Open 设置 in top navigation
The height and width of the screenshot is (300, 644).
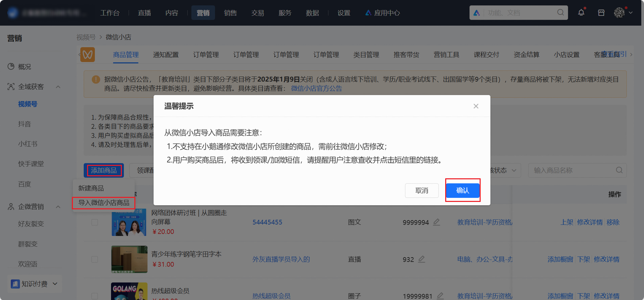coord(344,13)
